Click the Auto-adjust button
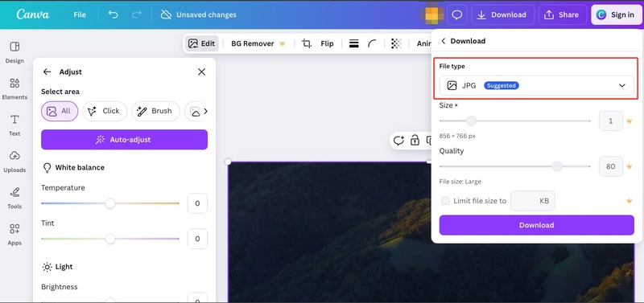Screen dimensions: 644x303 coord(125,139)
